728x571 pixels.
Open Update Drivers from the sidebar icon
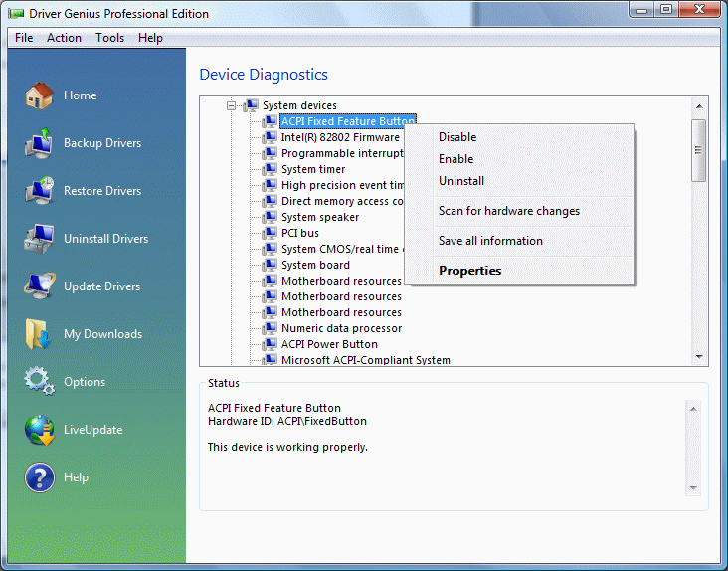[x=39, y=286]
